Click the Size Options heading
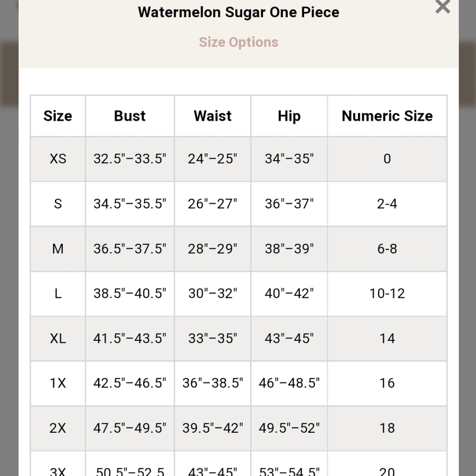The image size is (476, 476). tap(239, 42)
